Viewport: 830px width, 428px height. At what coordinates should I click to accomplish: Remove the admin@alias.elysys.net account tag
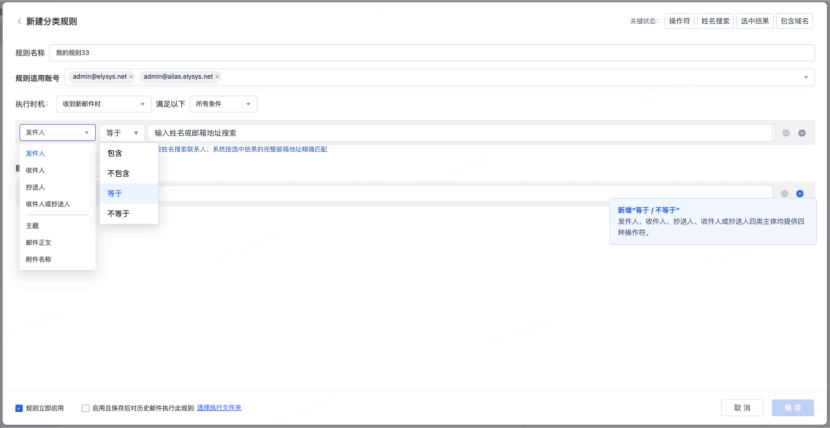coord(217,77)
